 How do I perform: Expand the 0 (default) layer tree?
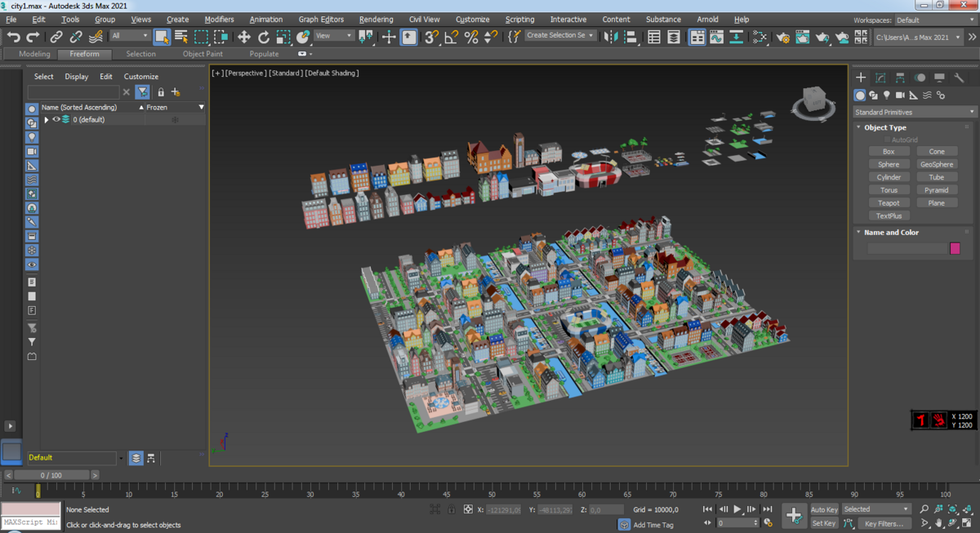coord(47,119)
